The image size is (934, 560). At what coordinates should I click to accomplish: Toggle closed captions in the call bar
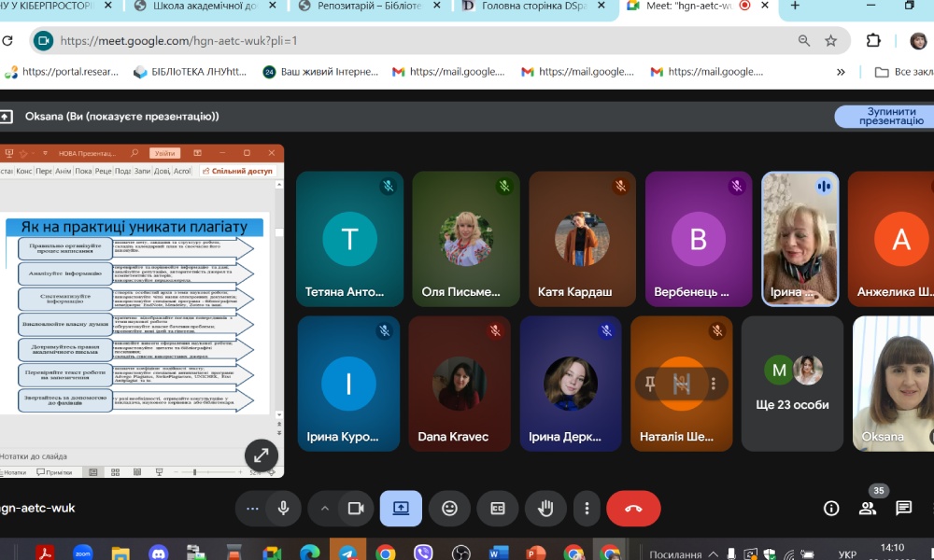point(498,509)
